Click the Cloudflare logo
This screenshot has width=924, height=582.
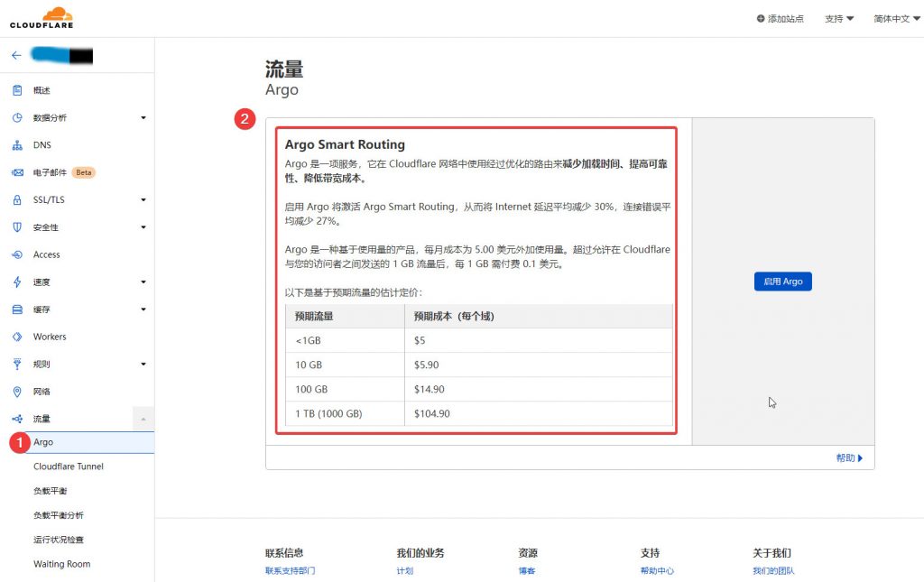pyautogui.click(x=42, y=18)
